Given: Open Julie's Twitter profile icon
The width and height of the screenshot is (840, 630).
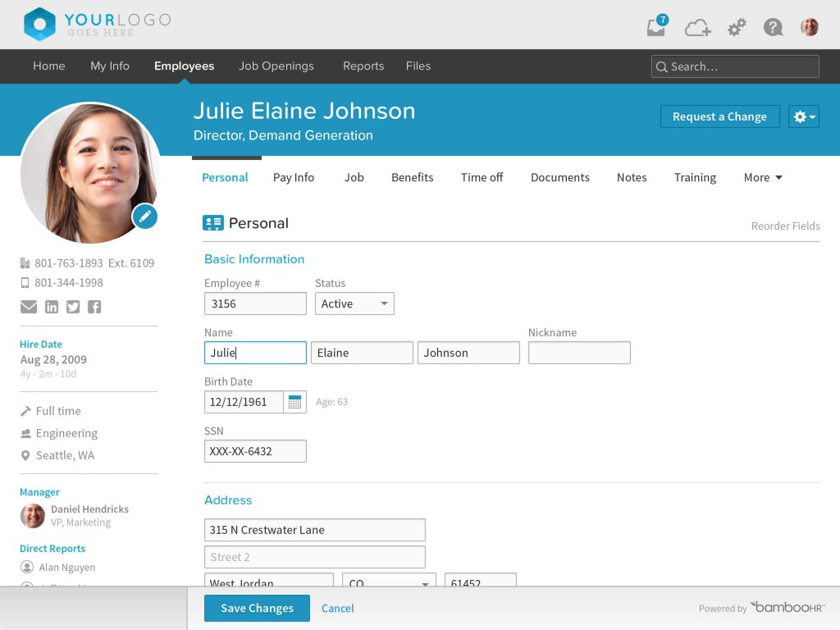Looking at the screenshot, I should coord(72,307).
